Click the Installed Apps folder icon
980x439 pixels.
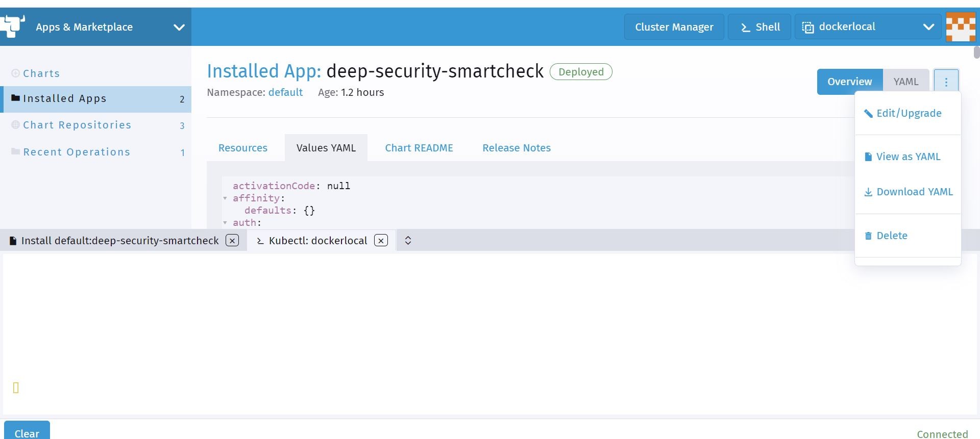[x=15, y=98]
